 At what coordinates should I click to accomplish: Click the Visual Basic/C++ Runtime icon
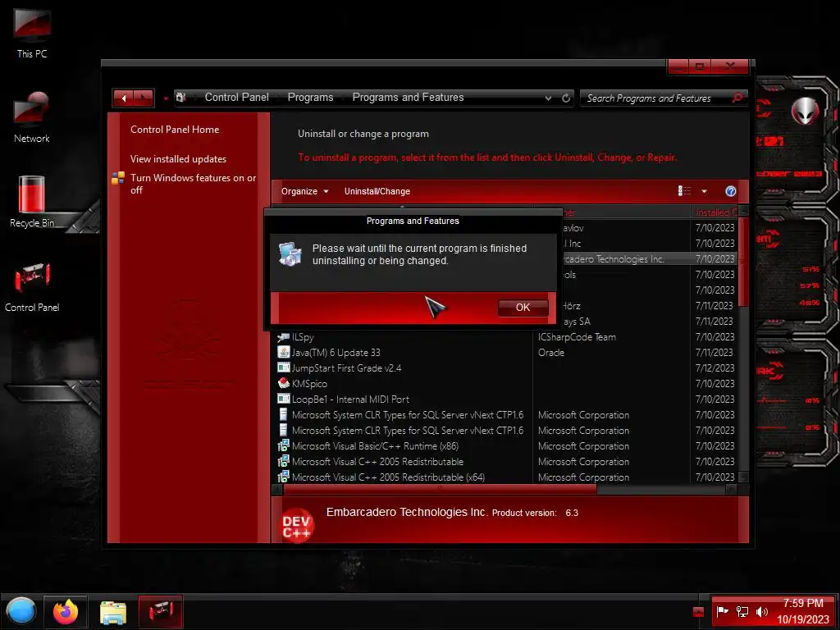coord(283,445)
